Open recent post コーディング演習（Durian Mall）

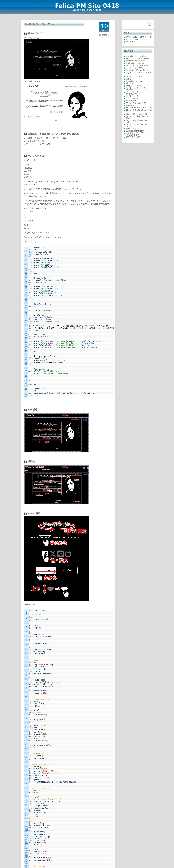point(139,111)
